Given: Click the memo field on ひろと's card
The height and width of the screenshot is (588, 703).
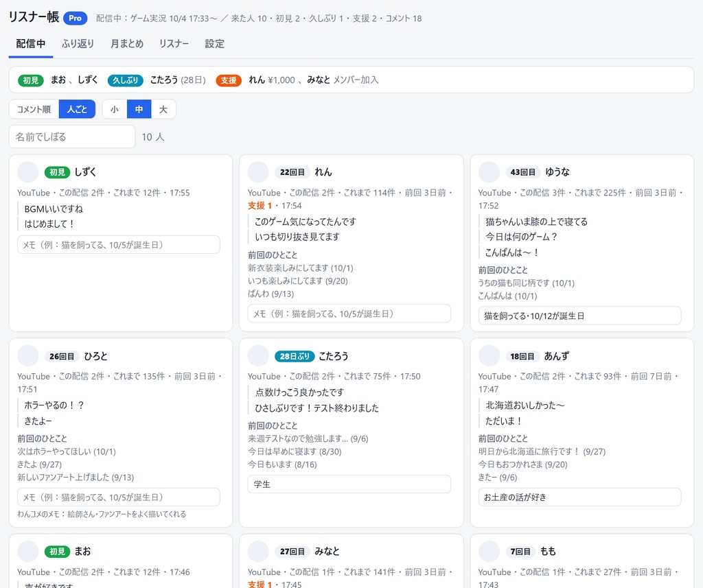Looking at the screenshot, I should click(x=119, y=497).
